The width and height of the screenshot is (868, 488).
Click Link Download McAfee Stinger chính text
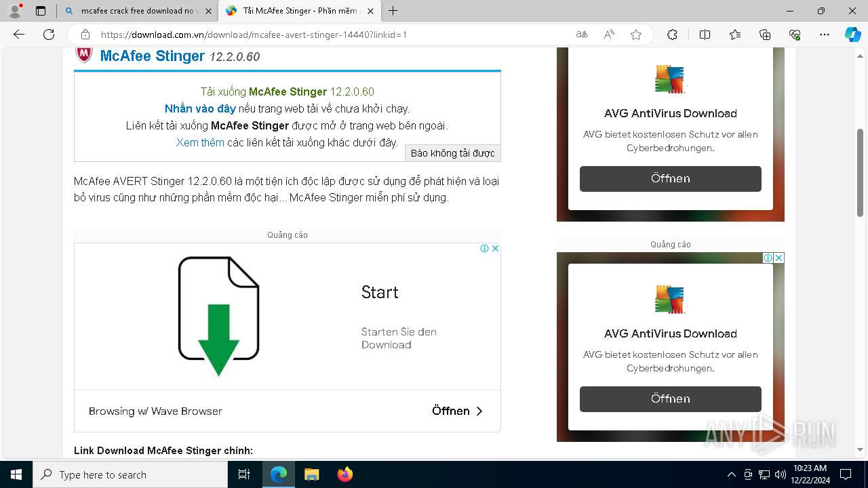163,451
